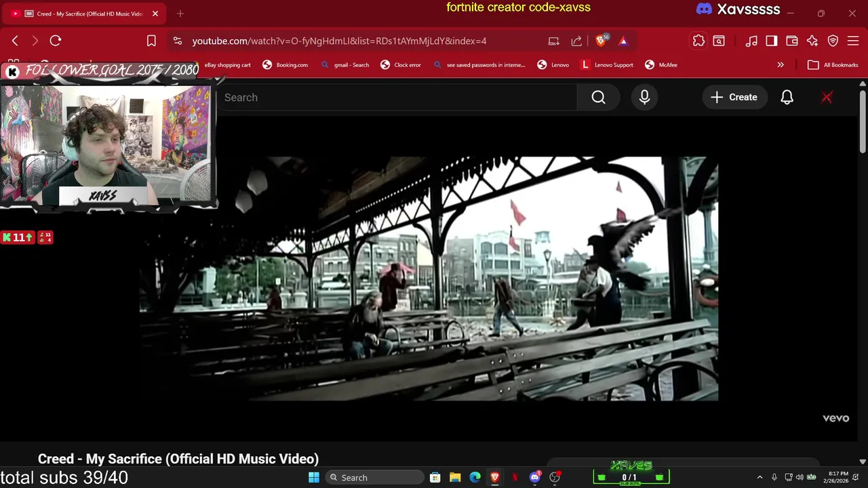Image resolution: width=868 pixels, height=488 pixels.
Task: Reload the YouTube page
Action: click(56, 41)
